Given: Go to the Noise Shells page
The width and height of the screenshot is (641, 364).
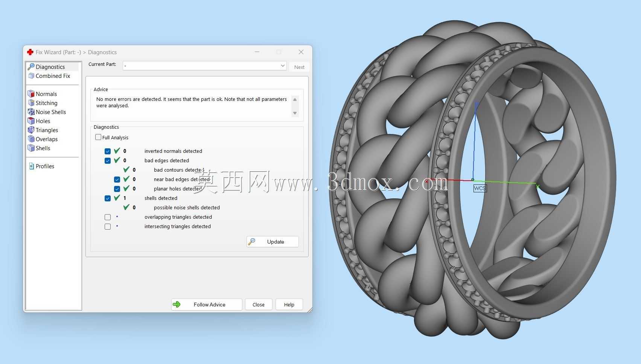Looking at the screenshot, I should (x=51, y=112).
